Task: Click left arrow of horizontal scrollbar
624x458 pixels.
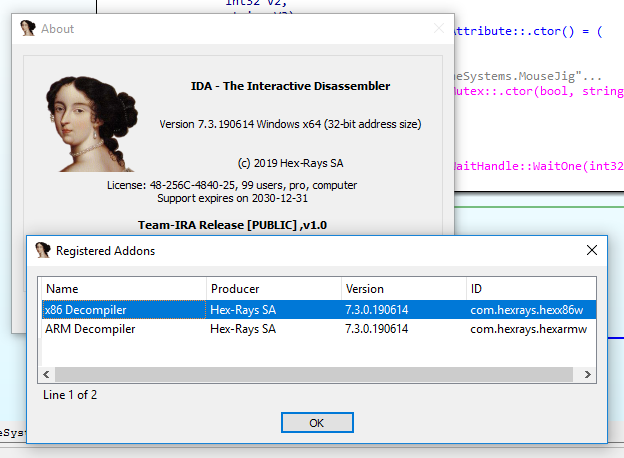Action: coord(46,374)
